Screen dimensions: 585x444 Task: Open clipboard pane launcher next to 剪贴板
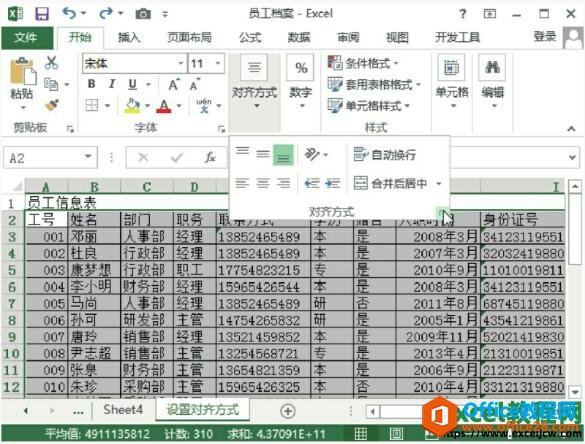pos(70,129)
